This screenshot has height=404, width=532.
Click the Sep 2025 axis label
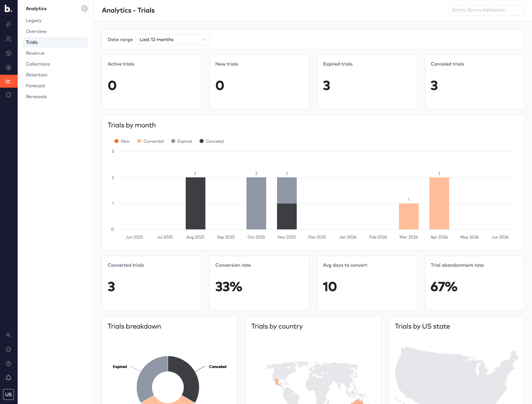click(226, 237)
